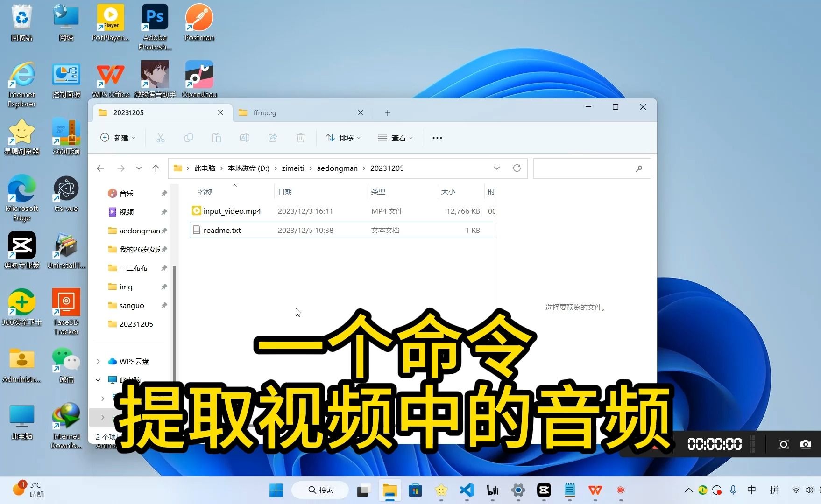Go back to previous folder
This screenshot has width=821, height=504.
pyautogui.click(x=100, y=168)
